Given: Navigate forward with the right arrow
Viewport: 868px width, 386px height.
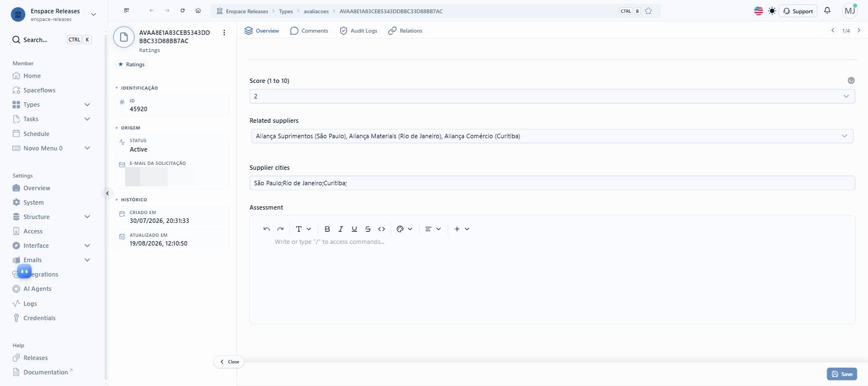Looking at the screenshot, I should coord(167,11).
